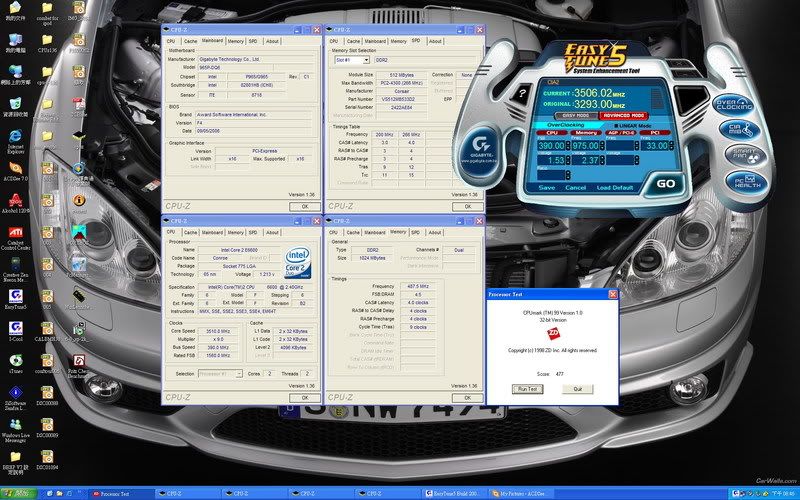Select the EasyTune5 desktop shortcut
800x500 pixels.
pyautogui.click(x=15, y=300)
